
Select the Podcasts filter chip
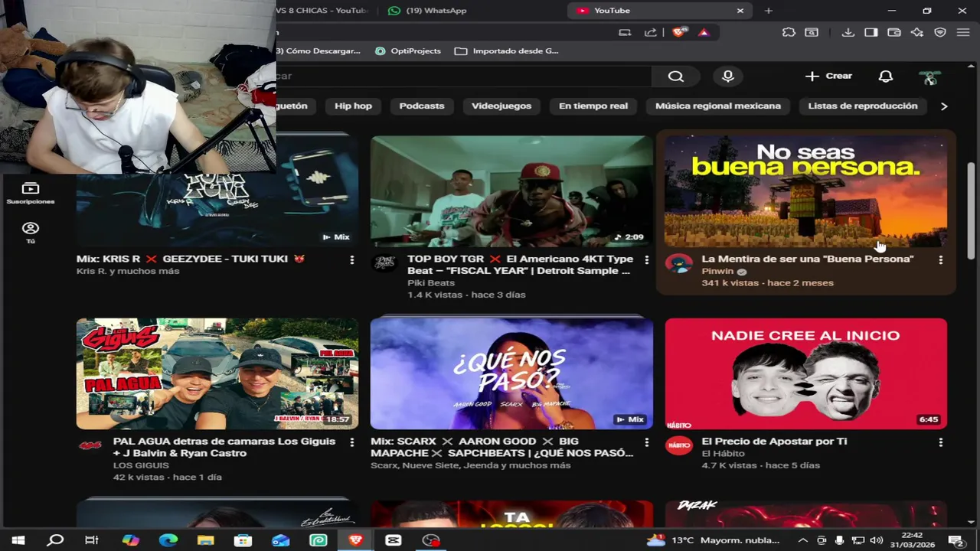pos(421,106)
